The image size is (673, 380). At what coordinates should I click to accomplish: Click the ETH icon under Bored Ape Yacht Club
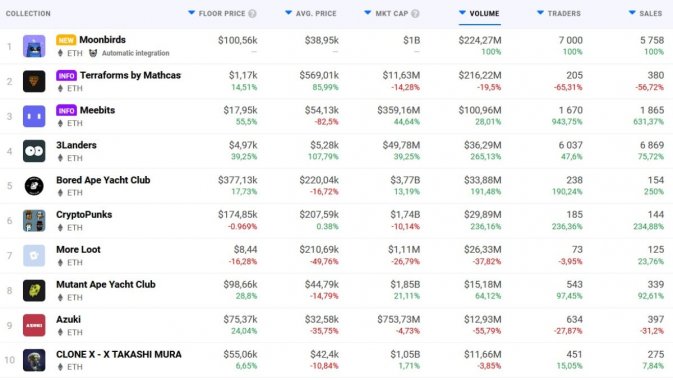60,193
